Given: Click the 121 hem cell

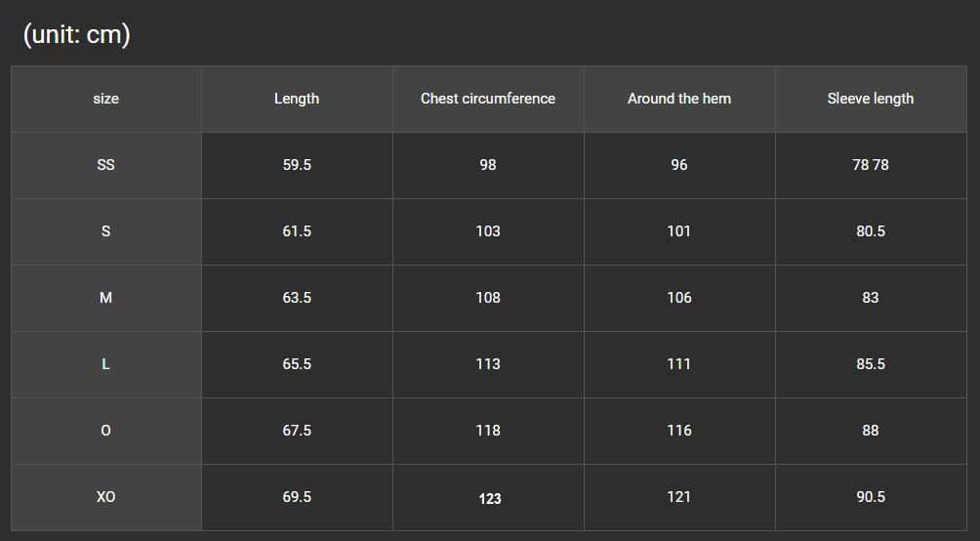Looking at the screenshot, I should click(x=679, y=497).
